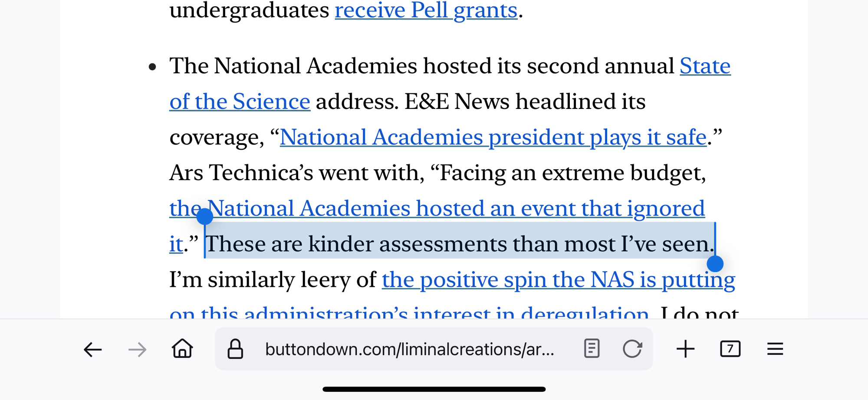Go to the browser home page
The width and height of the screenshot is (868, 400).
point(182,348)
